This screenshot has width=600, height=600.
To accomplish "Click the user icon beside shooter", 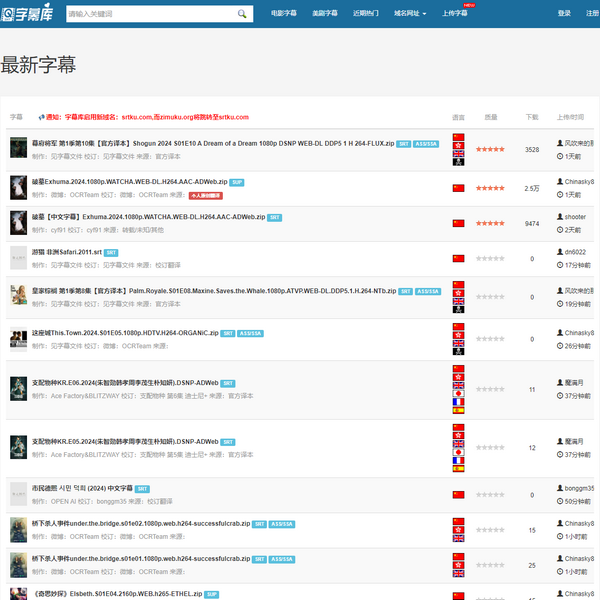I will (x=560, y=216).
